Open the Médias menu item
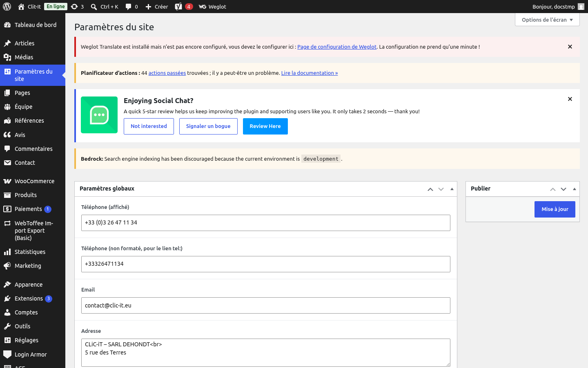Image resolution: width=588 pixels, height=368 pixels. (x=33, y=57)
